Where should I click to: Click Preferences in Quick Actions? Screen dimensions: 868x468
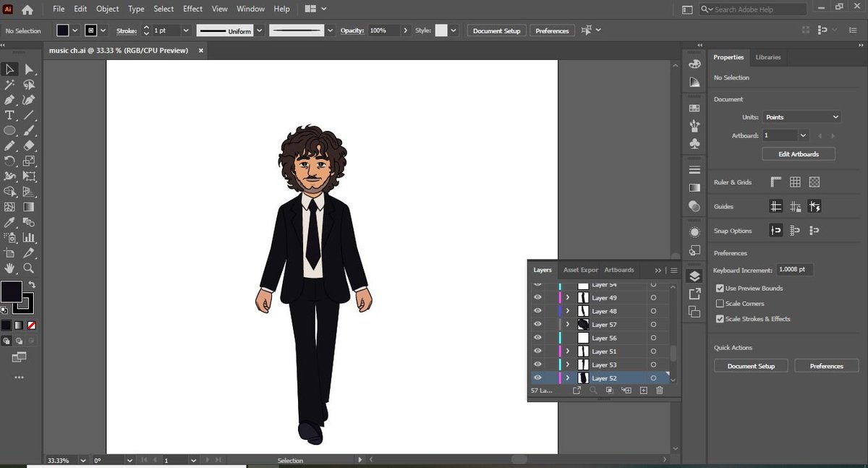pyautogui.click(x=827, y=366)
